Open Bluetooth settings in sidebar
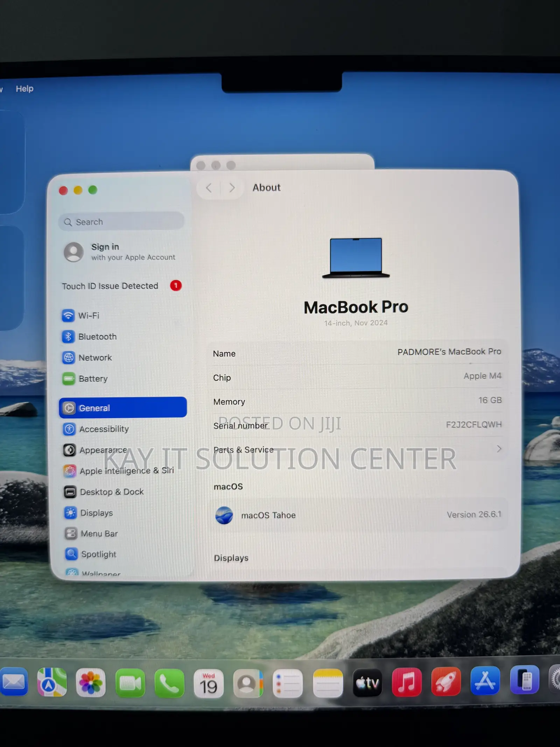 [89, 336]
